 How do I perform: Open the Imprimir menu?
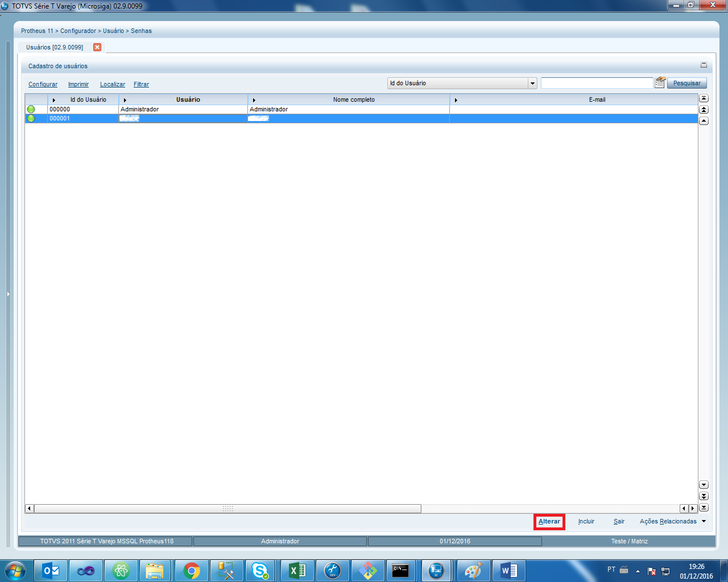[x=78, y=84]
